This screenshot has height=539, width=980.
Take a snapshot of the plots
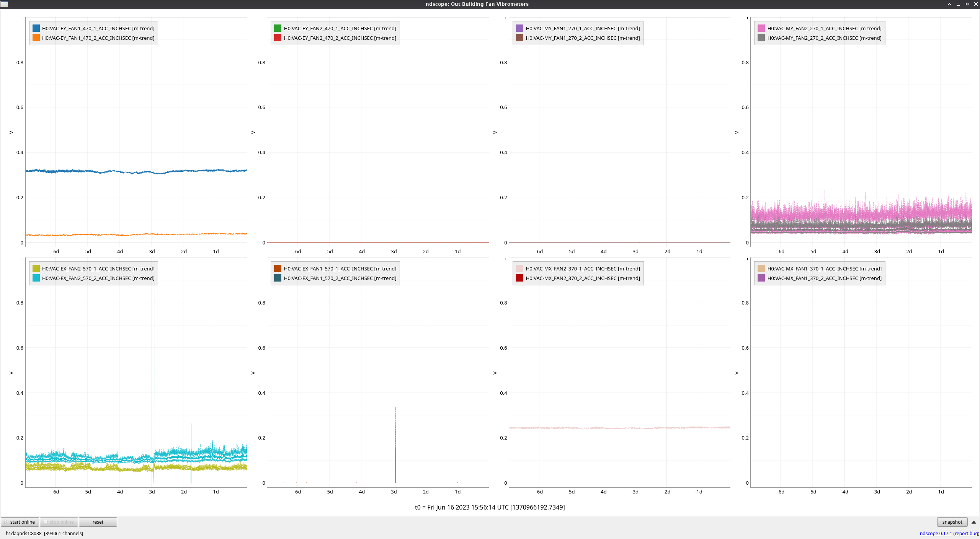[x=952, y=522]
